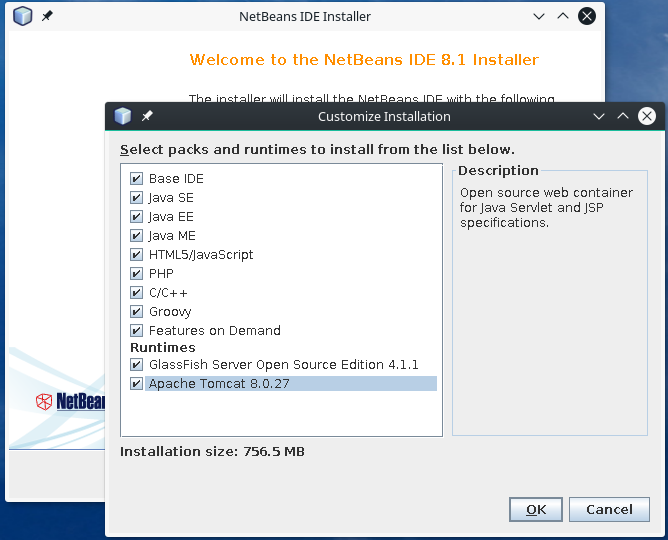Minimize the Customize Installation dialog

[599, 116]
